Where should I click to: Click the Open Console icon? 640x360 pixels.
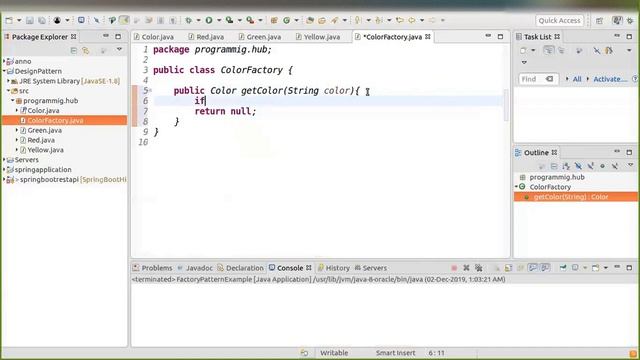pyautogui.click(x=596, y=268)
